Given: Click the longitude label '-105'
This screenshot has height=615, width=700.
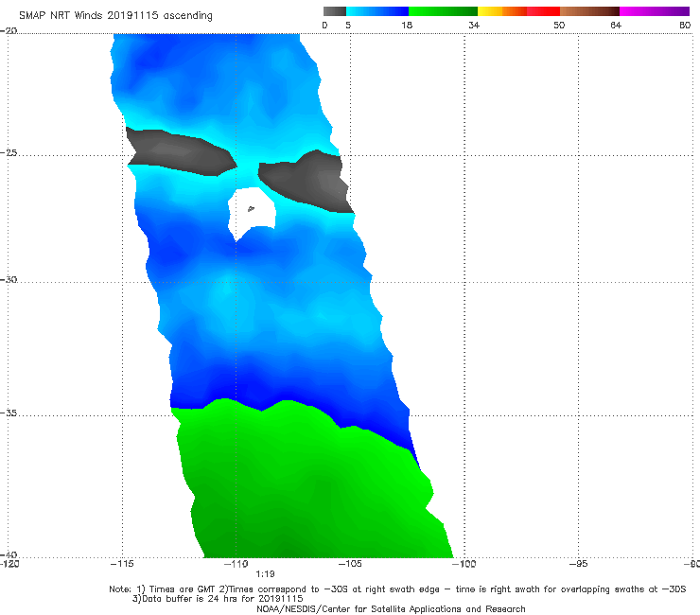Looking at the screenshot, I should (x=350, y=564).
